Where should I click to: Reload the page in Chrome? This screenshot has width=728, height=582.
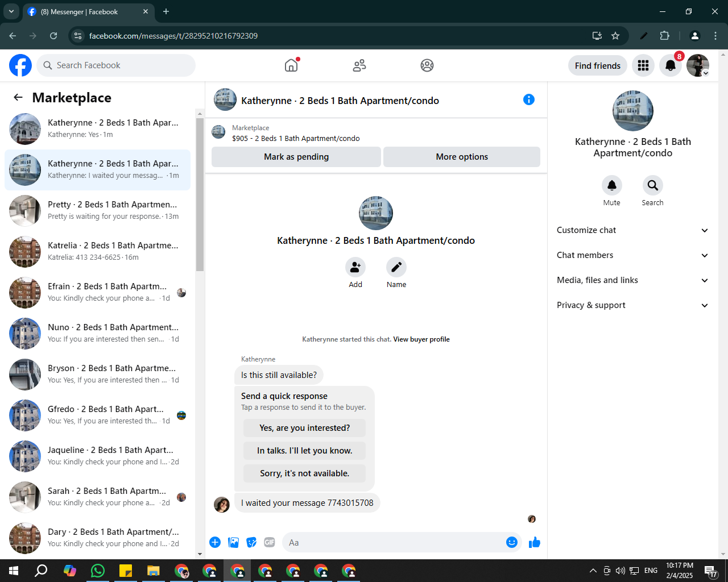click(x=53, y=36)
